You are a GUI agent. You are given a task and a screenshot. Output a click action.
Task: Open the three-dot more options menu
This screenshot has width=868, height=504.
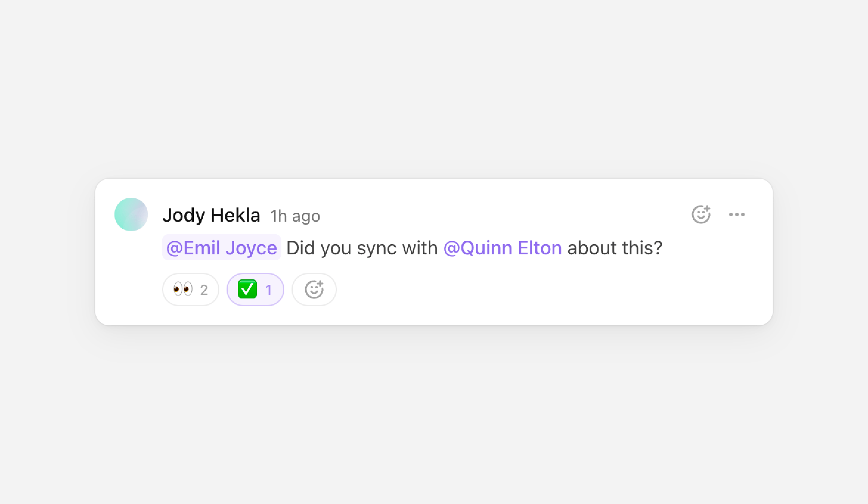737,214
